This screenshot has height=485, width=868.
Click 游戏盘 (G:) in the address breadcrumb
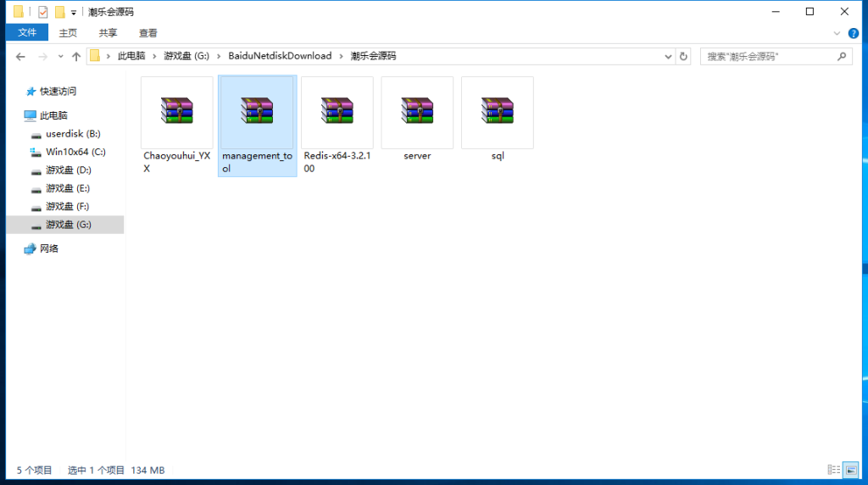coord(186,56)
